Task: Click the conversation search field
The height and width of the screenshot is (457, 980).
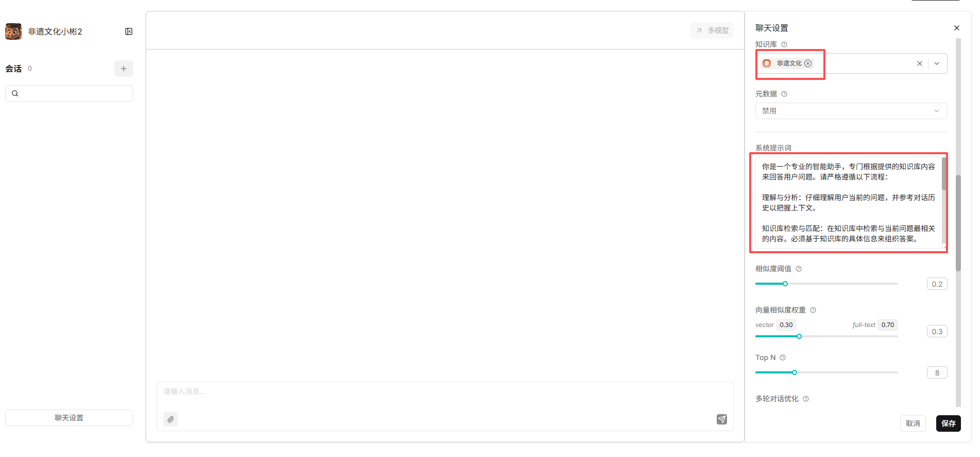Action: coord(69,93)
